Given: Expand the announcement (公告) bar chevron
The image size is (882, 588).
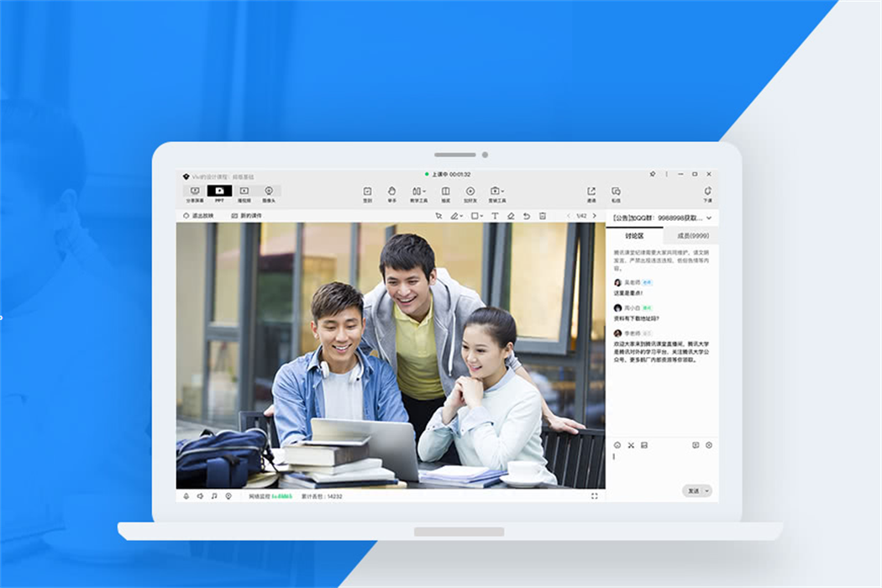Looking at the screenshot, I should pyautogui.click(x=709, y=218).
